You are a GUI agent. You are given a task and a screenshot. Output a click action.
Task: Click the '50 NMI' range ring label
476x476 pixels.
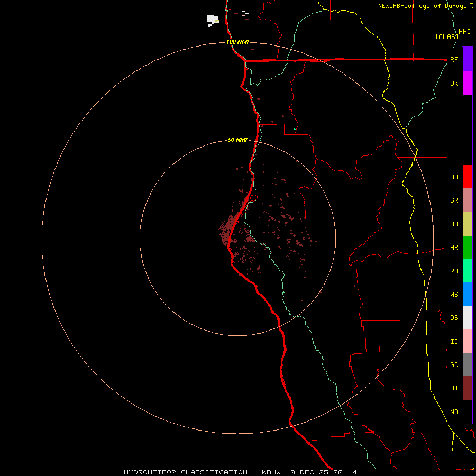coord(237,140)
